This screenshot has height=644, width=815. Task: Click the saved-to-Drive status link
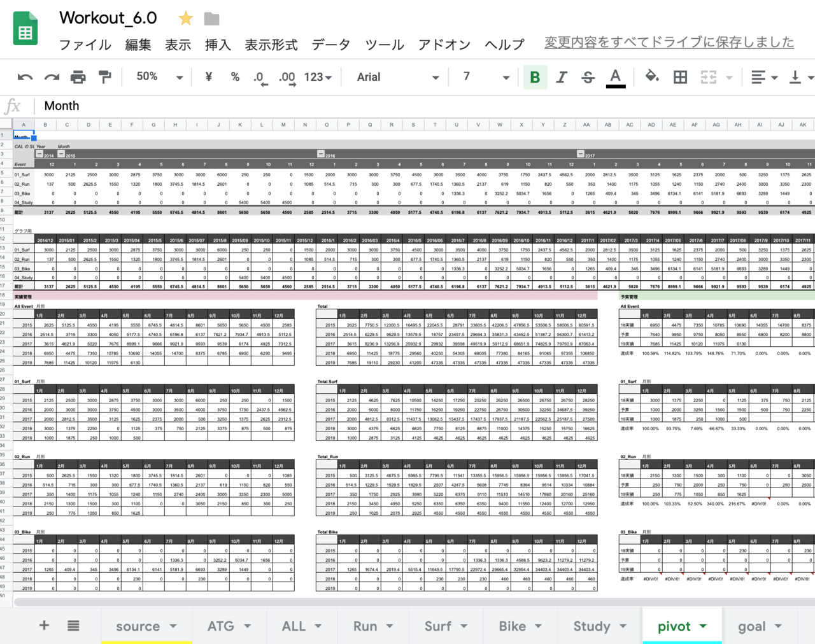click(x=669, y=42)
